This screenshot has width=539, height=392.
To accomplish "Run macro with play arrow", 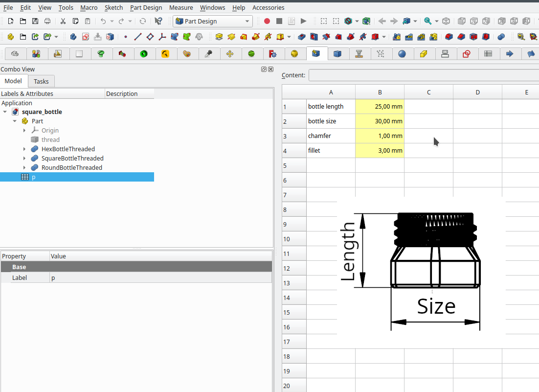I will 304,22.
